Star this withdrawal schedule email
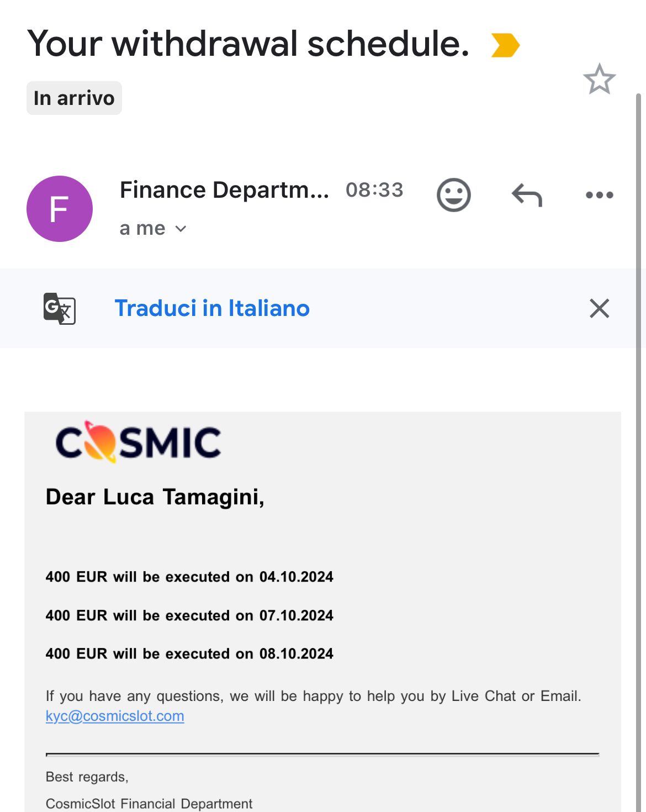The width and height of the screenshot is (646, 812). coord(599,80)
